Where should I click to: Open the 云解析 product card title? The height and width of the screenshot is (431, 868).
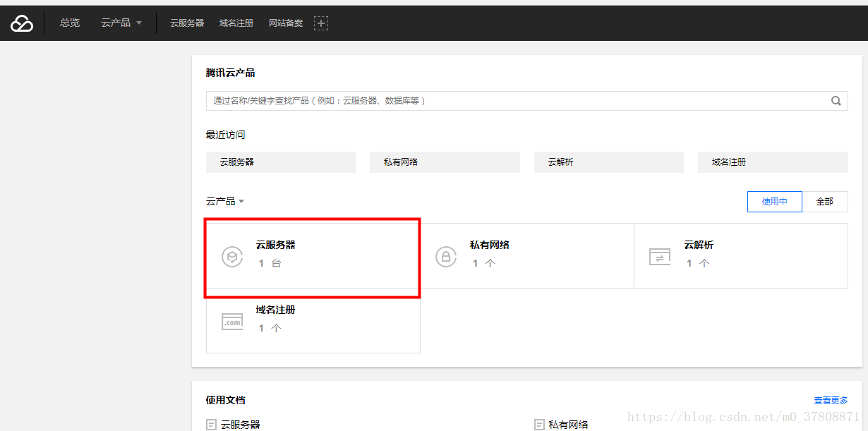(699, 245)
